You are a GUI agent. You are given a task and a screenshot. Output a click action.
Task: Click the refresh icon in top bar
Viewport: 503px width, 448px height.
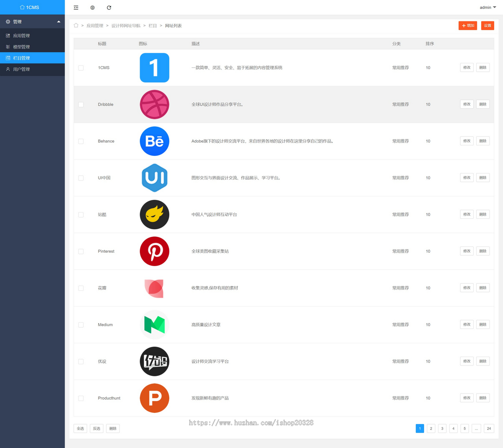(x=109, y=8)
